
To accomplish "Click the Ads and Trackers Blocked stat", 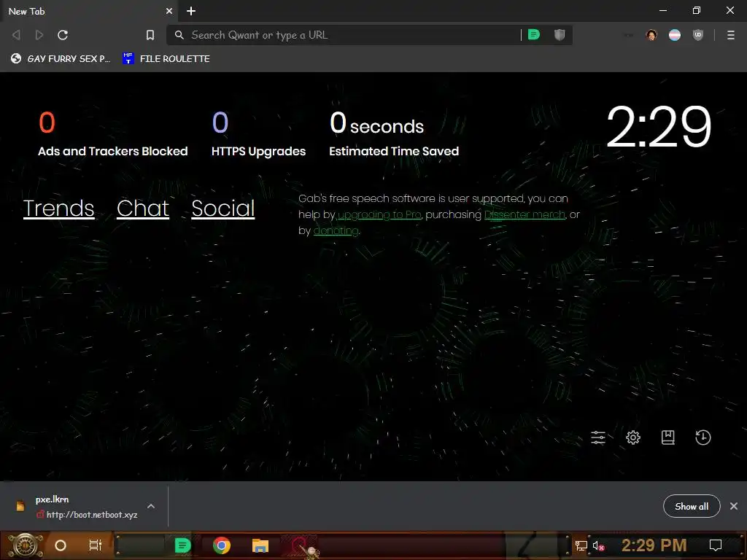I will pyautogui.click(x=113, y=133).
